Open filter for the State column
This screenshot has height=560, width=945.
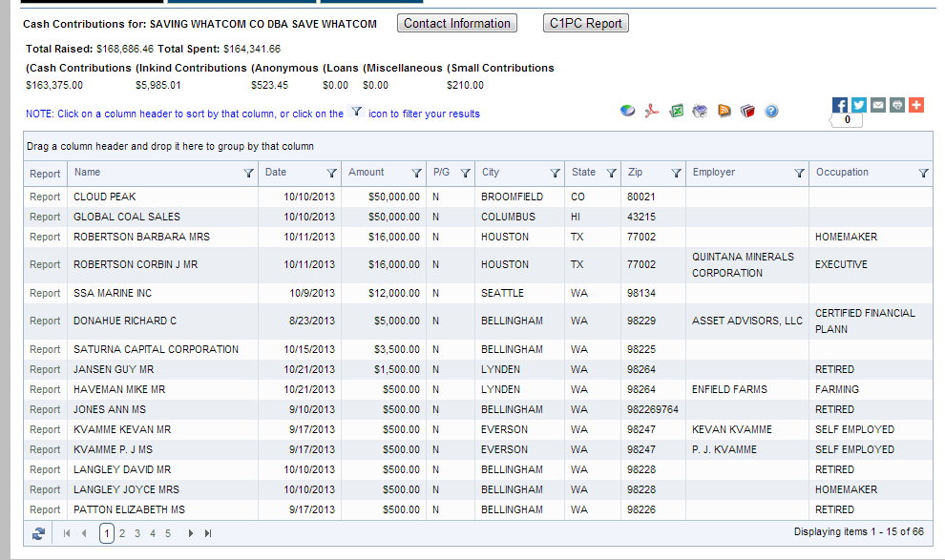tap(611, 174)
